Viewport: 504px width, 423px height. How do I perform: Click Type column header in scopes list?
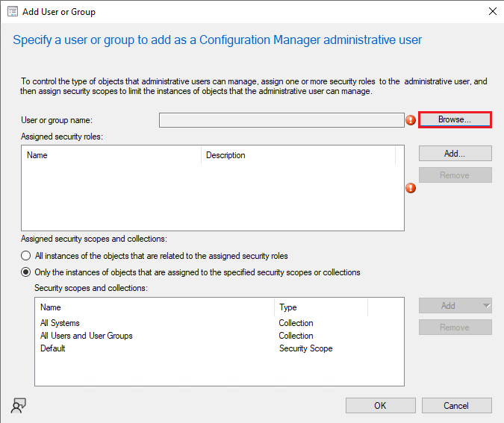321,307
